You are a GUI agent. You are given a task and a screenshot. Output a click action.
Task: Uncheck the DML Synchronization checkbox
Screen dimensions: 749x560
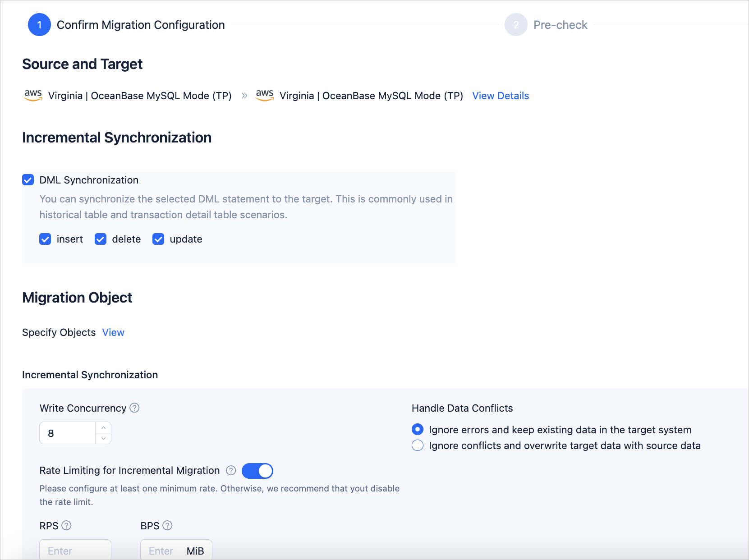click(28, 180)
